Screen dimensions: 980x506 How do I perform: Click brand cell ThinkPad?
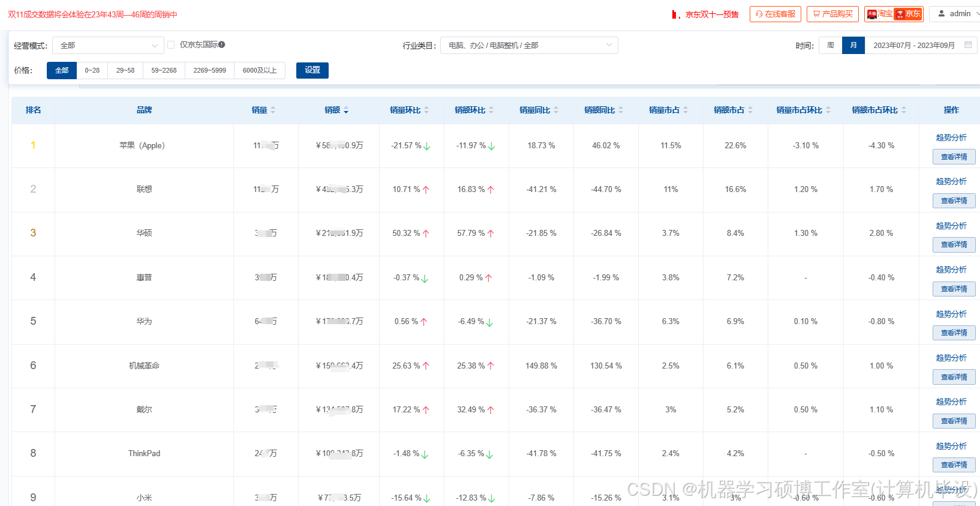[x=144, y=453]
